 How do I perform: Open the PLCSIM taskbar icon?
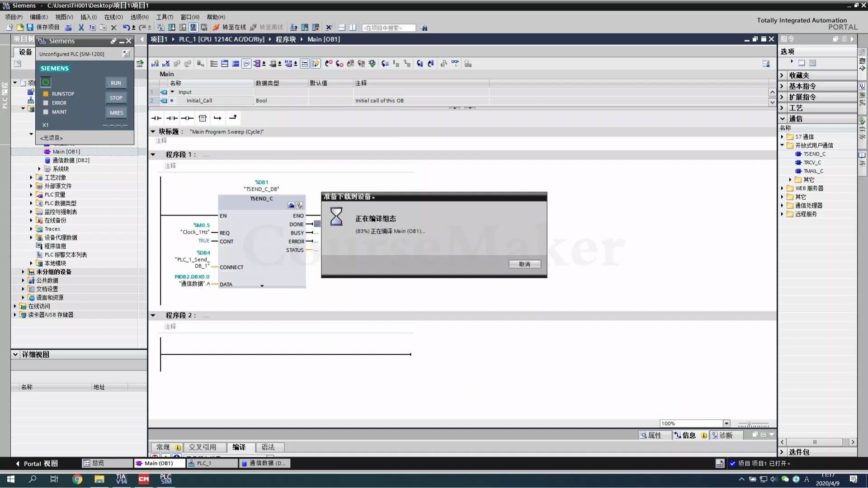[x=166, y=479]
